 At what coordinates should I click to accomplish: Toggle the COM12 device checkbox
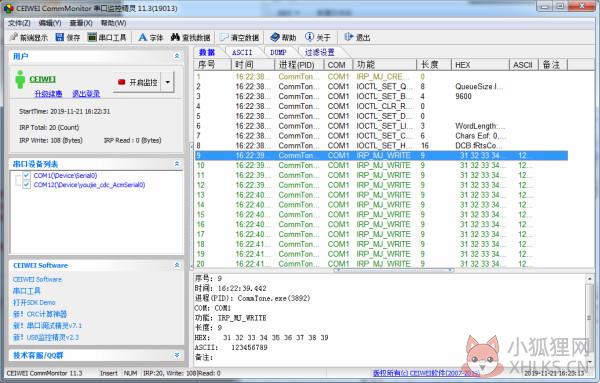(26, 185)
